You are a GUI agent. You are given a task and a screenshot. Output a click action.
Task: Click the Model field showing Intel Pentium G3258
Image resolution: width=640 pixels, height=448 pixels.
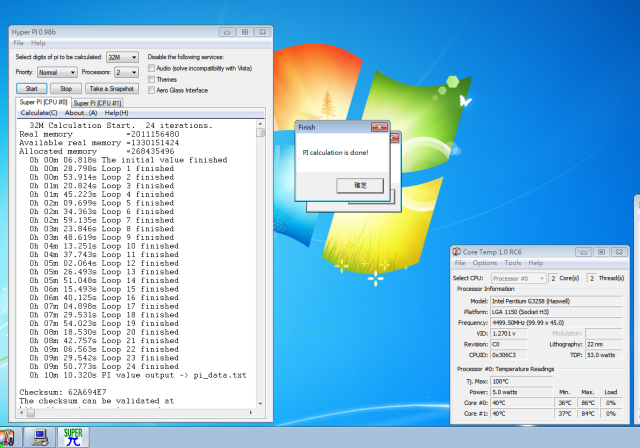(556, 301)
